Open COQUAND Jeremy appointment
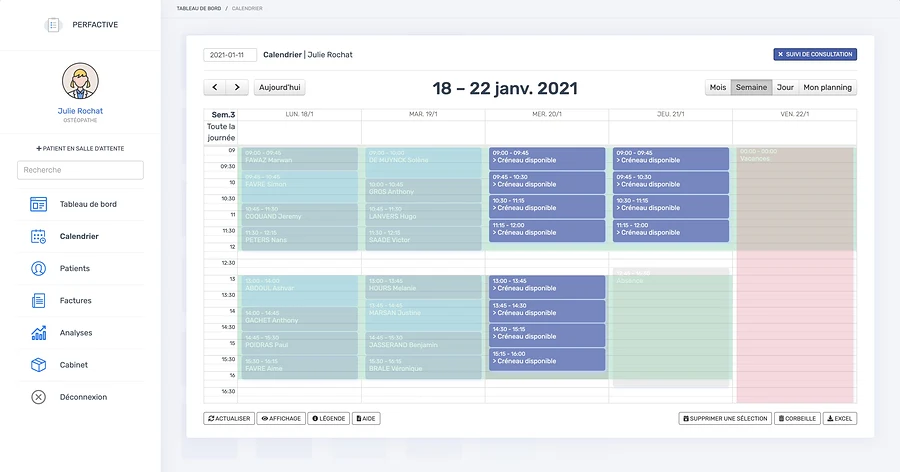Viewport: 900px width, 472px height. pos(300,215)
